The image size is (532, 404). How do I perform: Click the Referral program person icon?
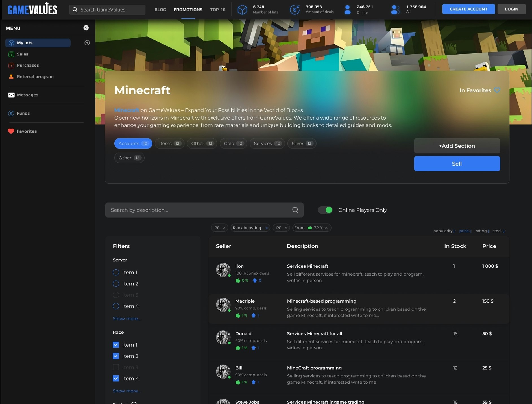tap(11, 77)
